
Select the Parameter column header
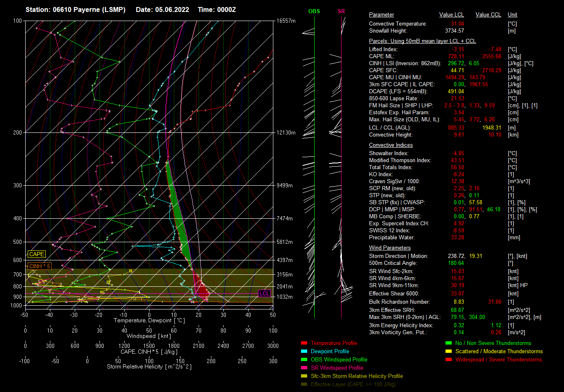click(381, 15)
